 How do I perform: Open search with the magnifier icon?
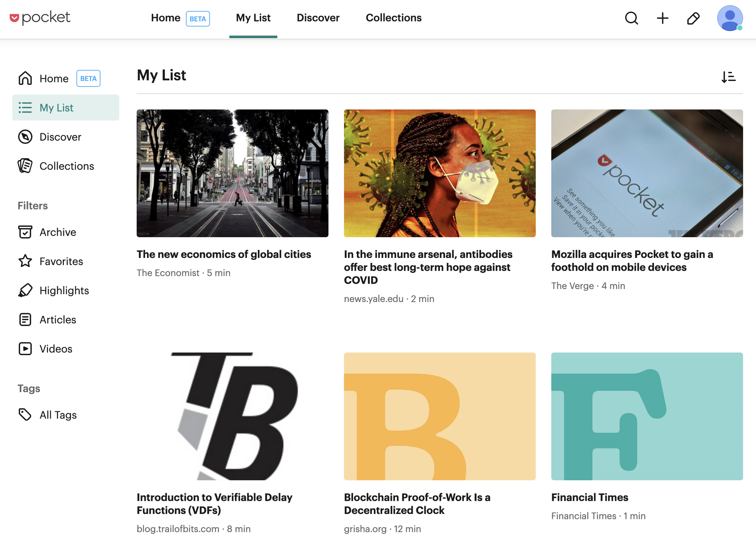click(x=631, y=18)
